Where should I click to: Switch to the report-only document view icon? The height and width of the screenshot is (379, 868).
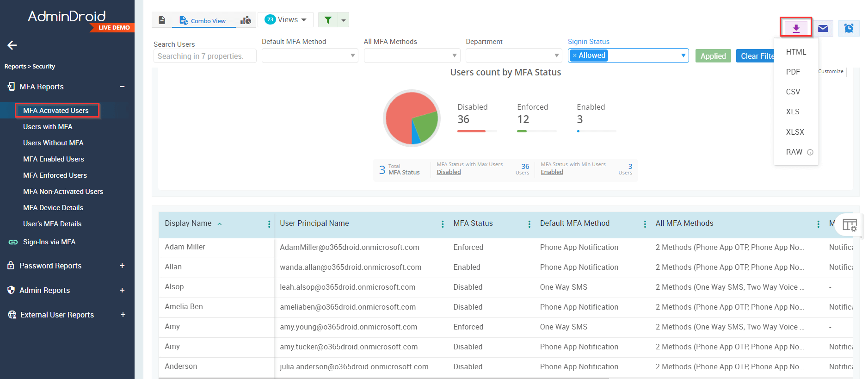point(162,20)
